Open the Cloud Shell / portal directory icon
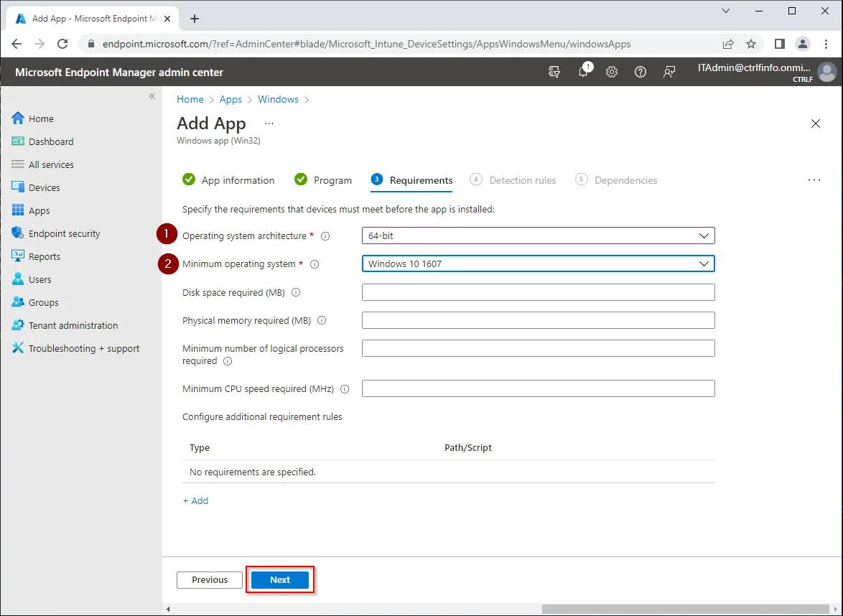Screen dimensions: 843x616 [554, 72]
